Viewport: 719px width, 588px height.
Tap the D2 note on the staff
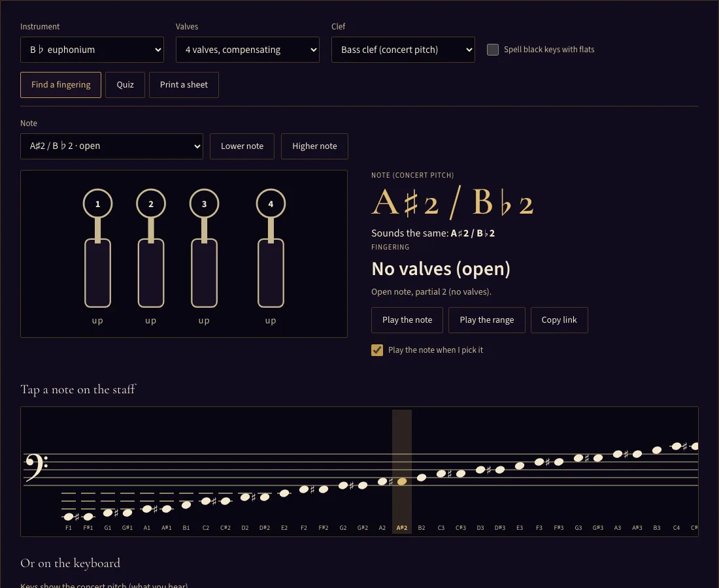[245, 497]
